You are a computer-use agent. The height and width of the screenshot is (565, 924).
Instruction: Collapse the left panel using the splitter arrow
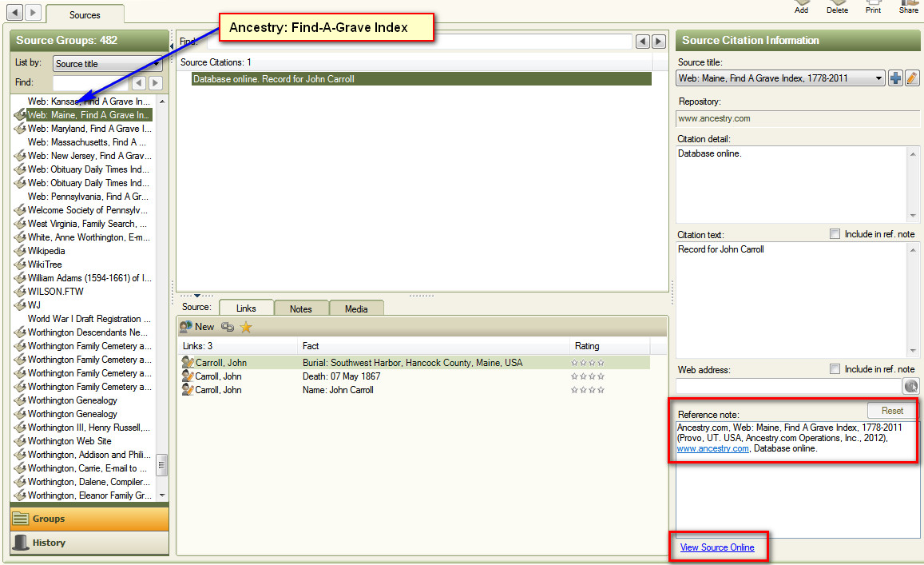pyautogui.click(x=172, y=46)
